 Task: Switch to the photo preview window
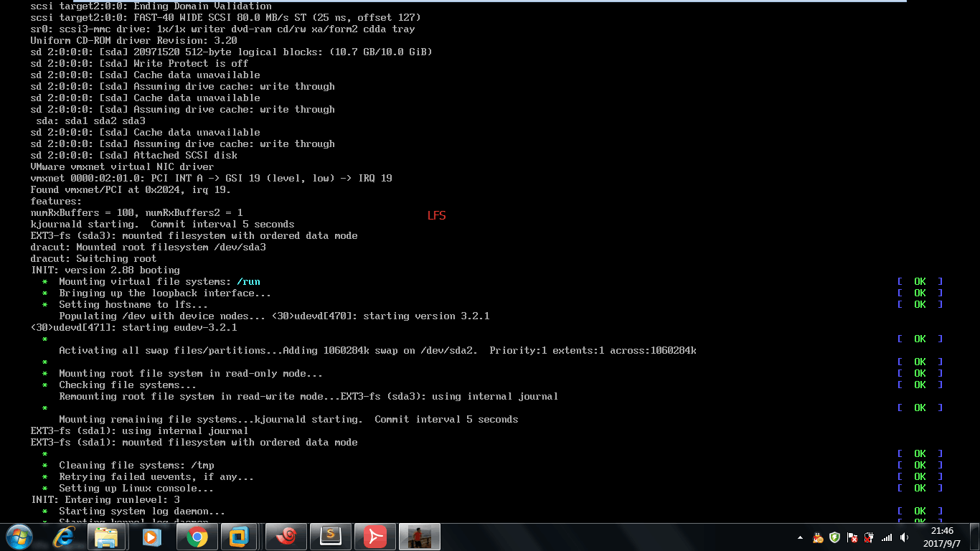point(420,537)
